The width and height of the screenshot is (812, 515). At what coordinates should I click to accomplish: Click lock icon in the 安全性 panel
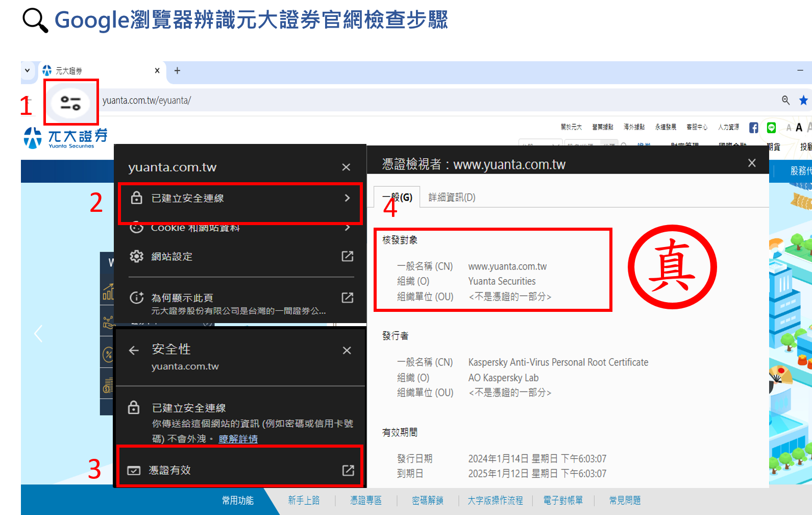(134, 407)
